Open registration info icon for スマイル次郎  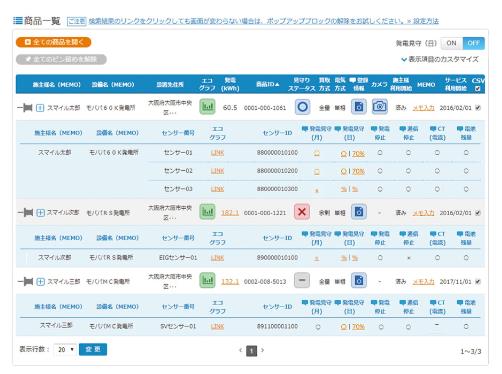359,212
